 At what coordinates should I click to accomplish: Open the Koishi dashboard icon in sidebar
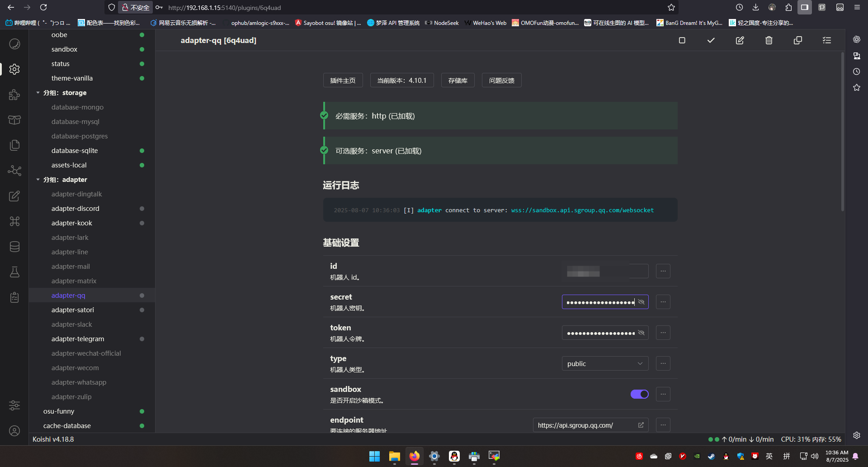(14, 44)
